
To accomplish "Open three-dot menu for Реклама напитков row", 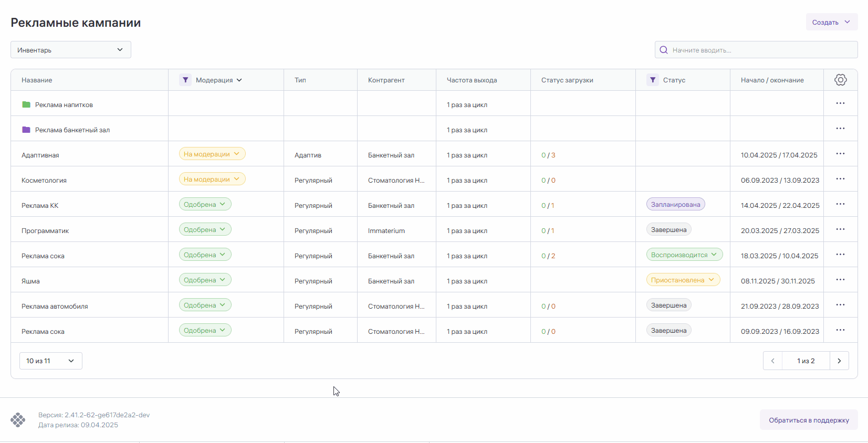I will tap(840, 103).
